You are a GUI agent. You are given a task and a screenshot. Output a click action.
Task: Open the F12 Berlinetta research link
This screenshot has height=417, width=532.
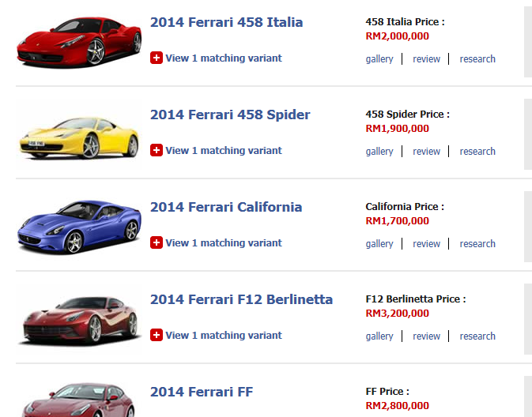tap(477, 336)
